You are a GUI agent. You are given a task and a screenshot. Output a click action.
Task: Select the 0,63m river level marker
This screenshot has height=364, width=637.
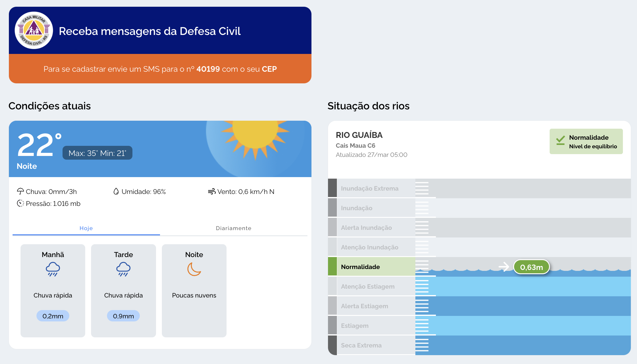click(531, 267)
